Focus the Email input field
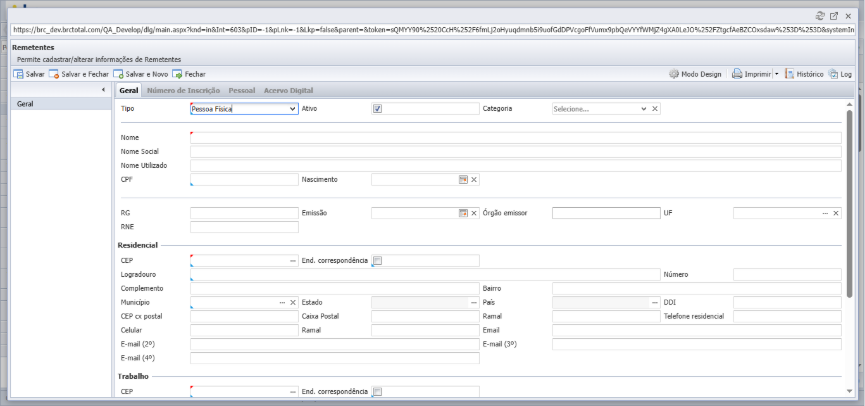This screenshot has height=406, width=865. tap(697, 330)
